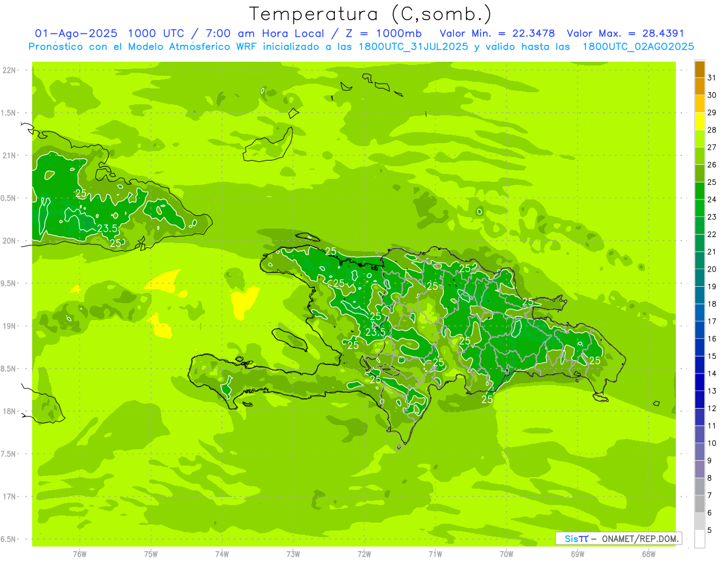Click the legend value '15'
This screenshot has width=728, height=562.
point(712,356)
